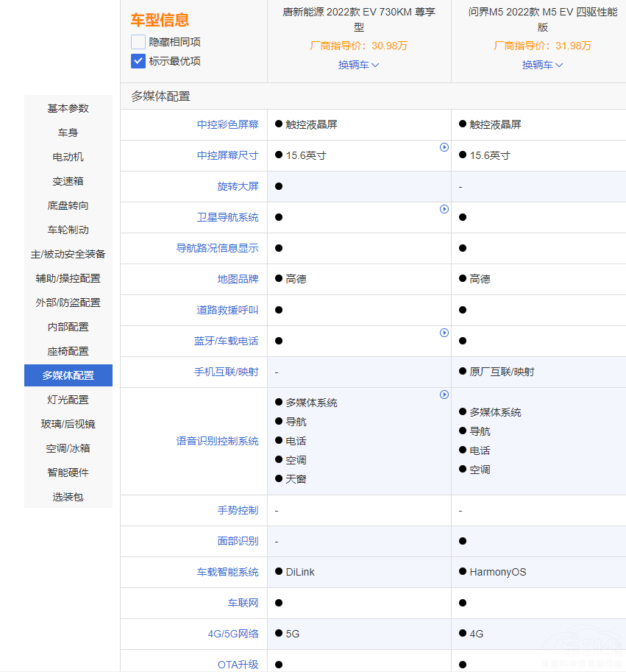This screenshot has height=672, width=626.
Task: Go to 基本参数 in sidebar
Action: [x=68, y=108]
